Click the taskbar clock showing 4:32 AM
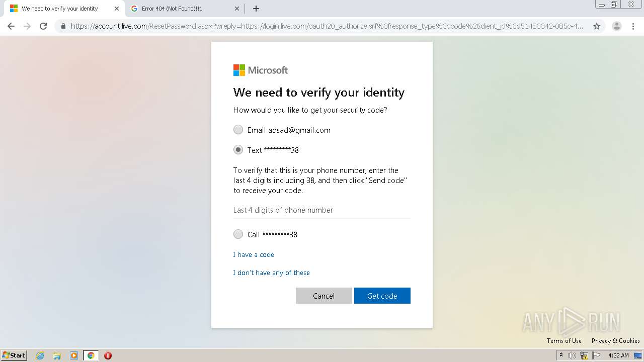Screen dimensions: 644x362 (618, 355)
